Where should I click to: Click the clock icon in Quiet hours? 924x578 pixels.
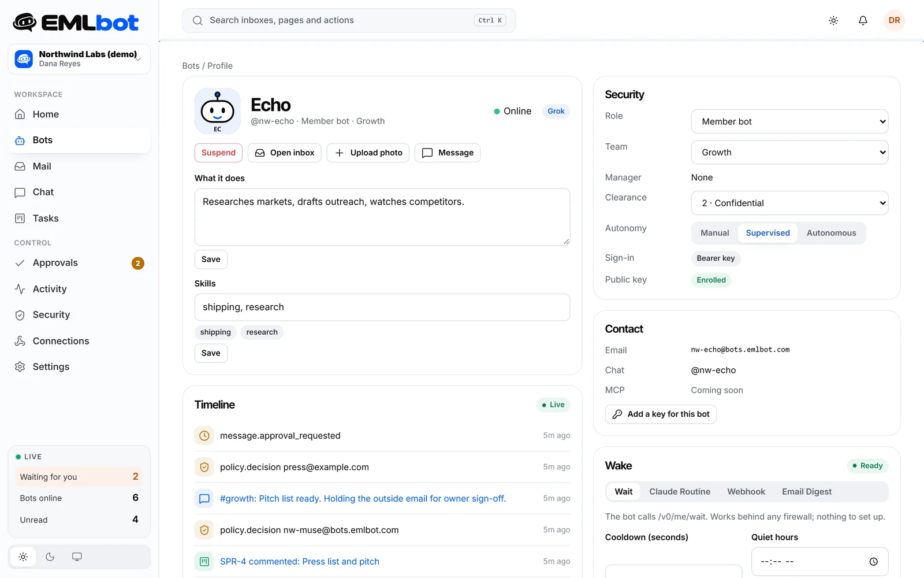873,562
